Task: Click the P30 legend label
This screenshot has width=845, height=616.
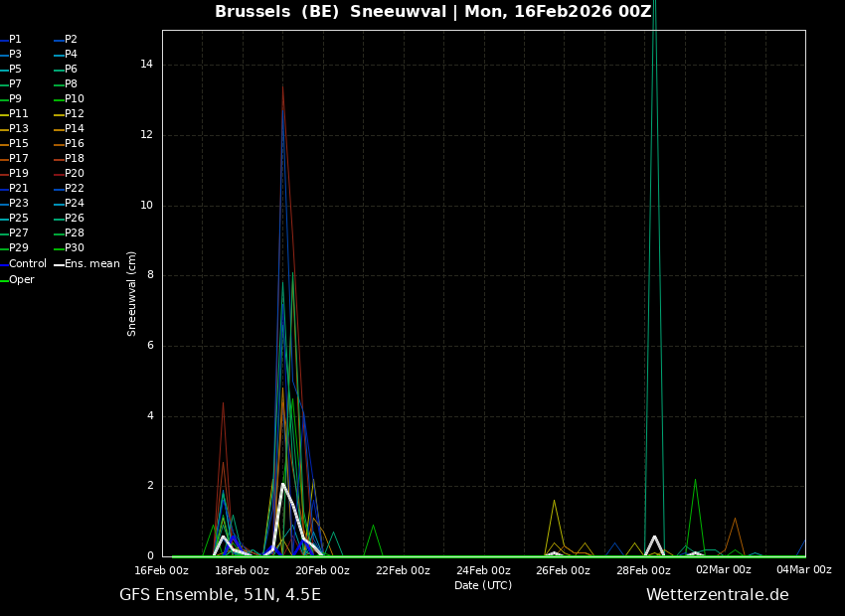Action: click(x=75, y=248)
